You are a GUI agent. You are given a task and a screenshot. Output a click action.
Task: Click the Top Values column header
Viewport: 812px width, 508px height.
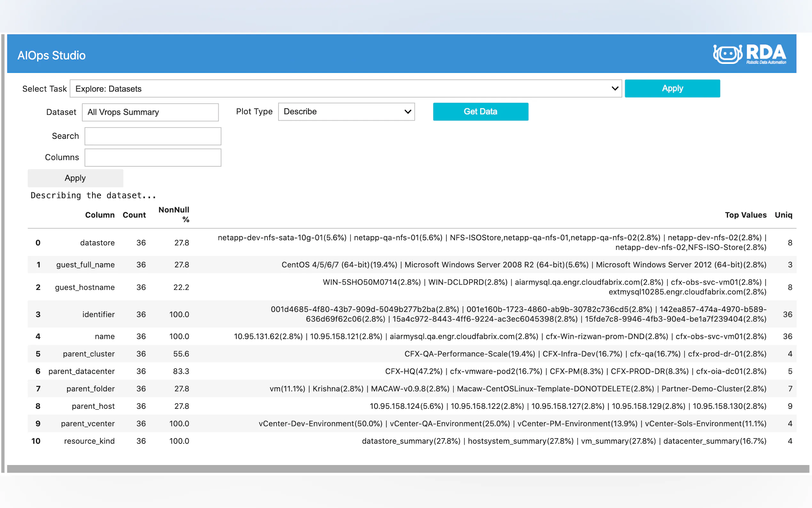click(x=745, y=215)
